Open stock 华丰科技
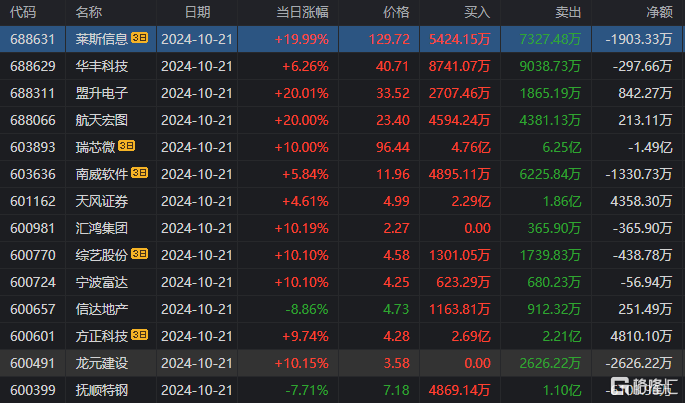 click(x=101, y=66)
